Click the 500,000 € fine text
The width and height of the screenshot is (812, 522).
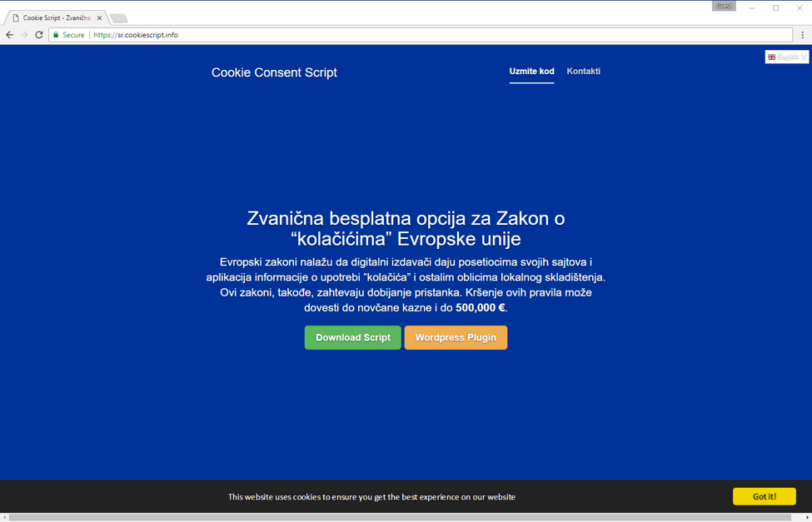pyautogui.click(x=480, y=307)
